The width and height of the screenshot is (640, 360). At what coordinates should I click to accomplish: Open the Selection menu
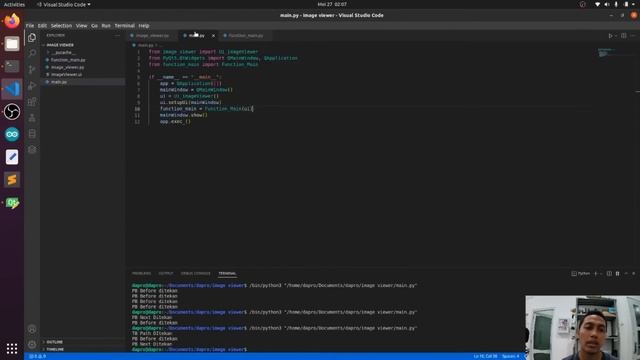point(61,25)
